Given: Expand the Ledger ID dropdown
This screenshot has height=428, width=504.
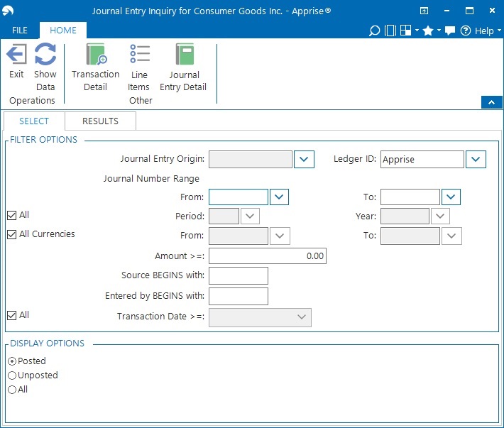Looking at the screenshot, I should click(x=476, y=160).
